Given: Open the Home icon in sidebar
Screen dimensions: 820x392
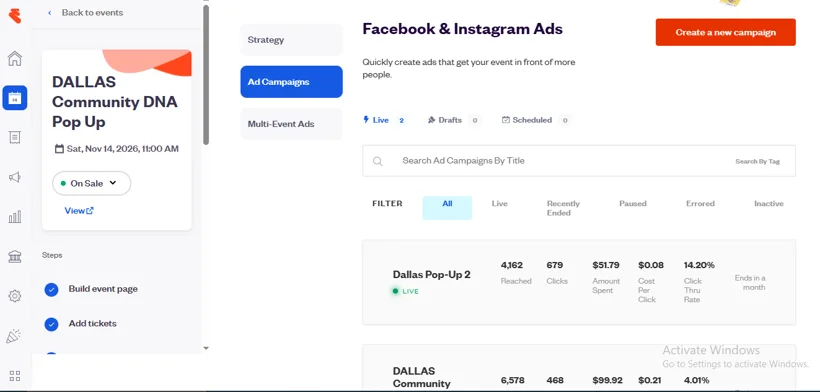Looking at the screenshot, I should click(15, 58).
